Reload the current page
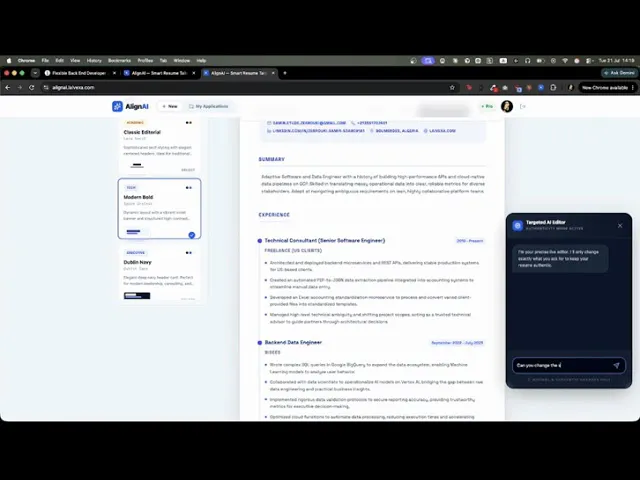 (31, 87)
